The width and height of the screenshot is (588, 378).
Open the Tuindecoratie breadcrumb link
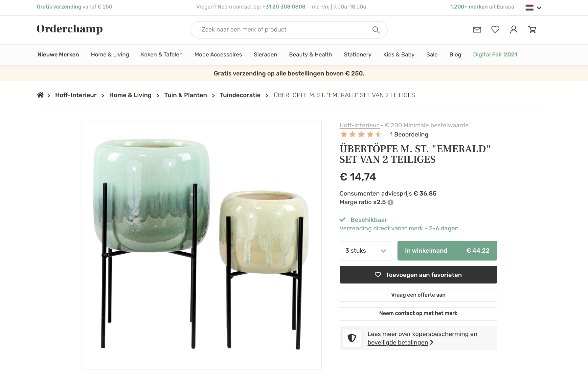tap(240, 95)
